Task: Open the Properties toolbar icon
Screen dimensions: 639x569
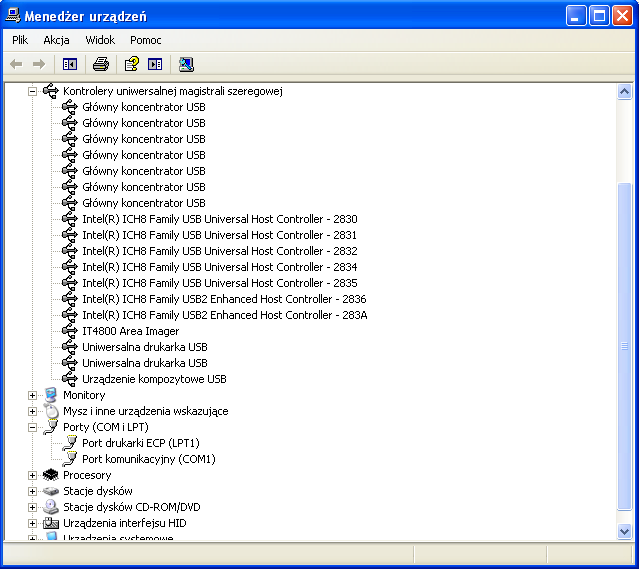Action: coord(132,64)
